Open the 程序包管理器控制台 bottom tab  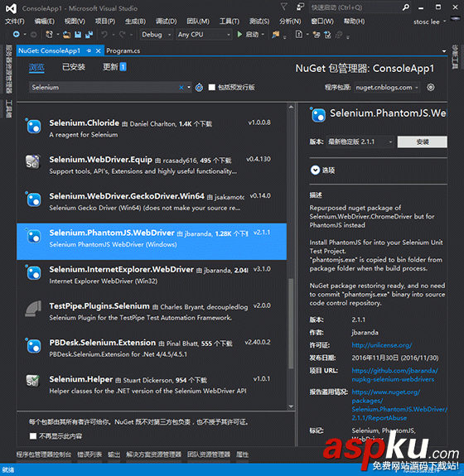pyautogui.click(x=44, y=454)
